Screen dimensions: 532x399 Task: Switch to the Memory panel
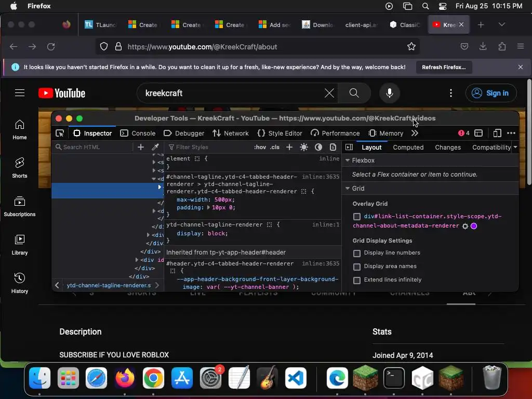[386, 134]
